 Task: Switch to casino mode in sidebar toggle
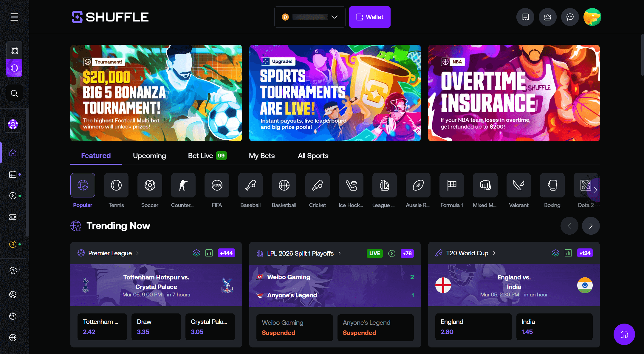click(x=14, y=51)
